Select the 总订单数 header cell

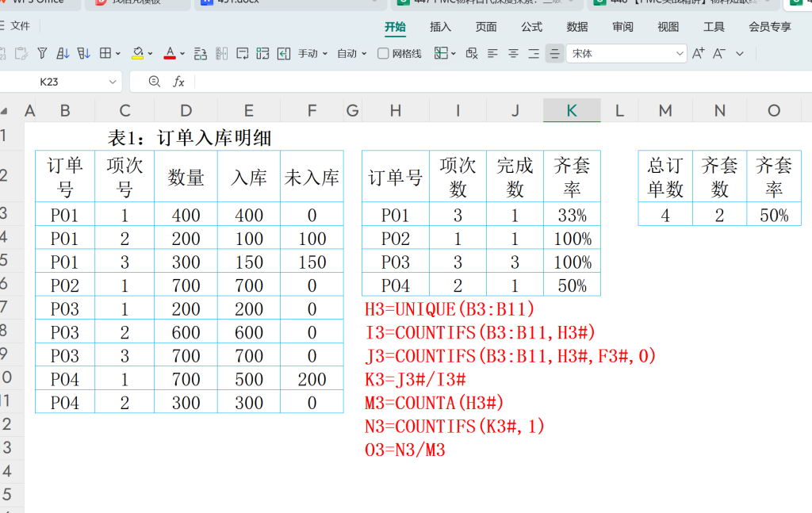click(x=665, y=177)
